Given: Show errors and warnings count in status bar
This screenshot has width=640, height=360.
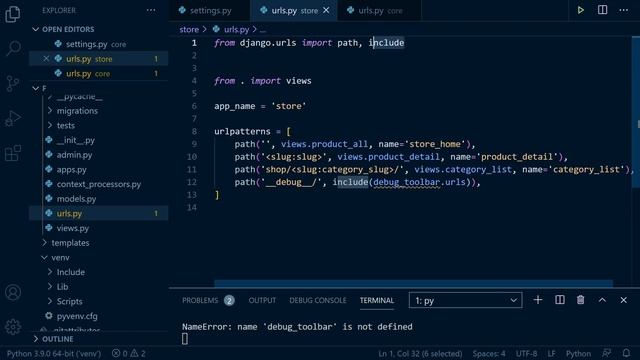Looking at the screenshot, I should [129, 353].
